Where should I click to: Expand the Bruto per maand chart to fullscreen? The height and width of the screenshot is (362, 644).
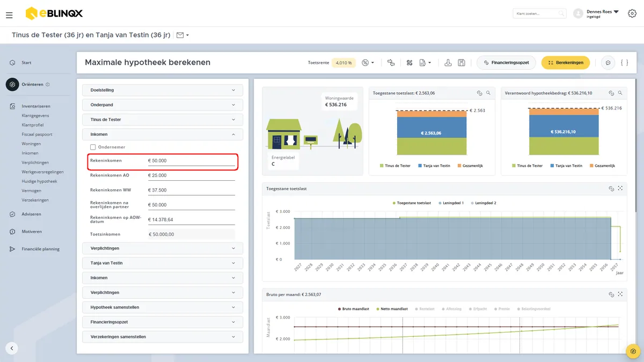(620, 294)
